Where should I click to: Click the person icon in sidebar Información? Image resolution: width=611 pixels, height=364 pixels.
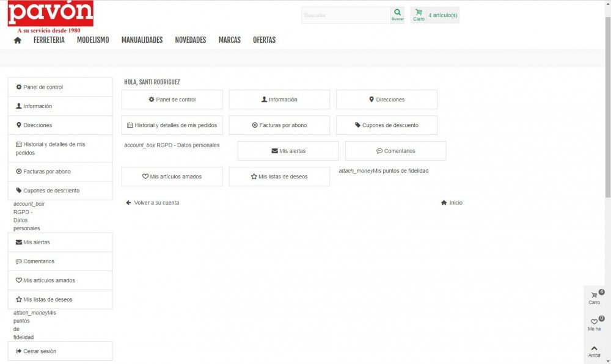(19, 106)
